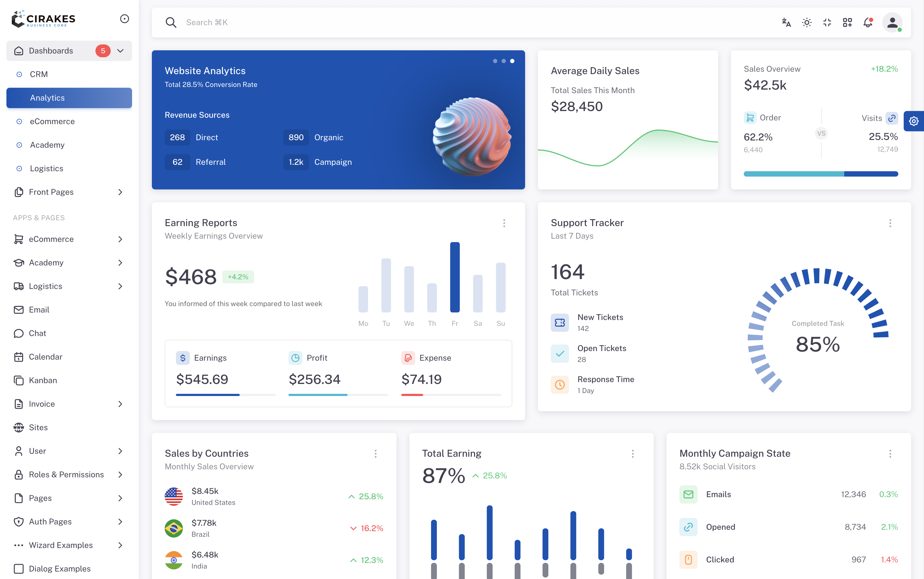Click the Email envelope icon in sidebar
The height and width of the screenshot is (579, 924).
[x=19, y=309]
